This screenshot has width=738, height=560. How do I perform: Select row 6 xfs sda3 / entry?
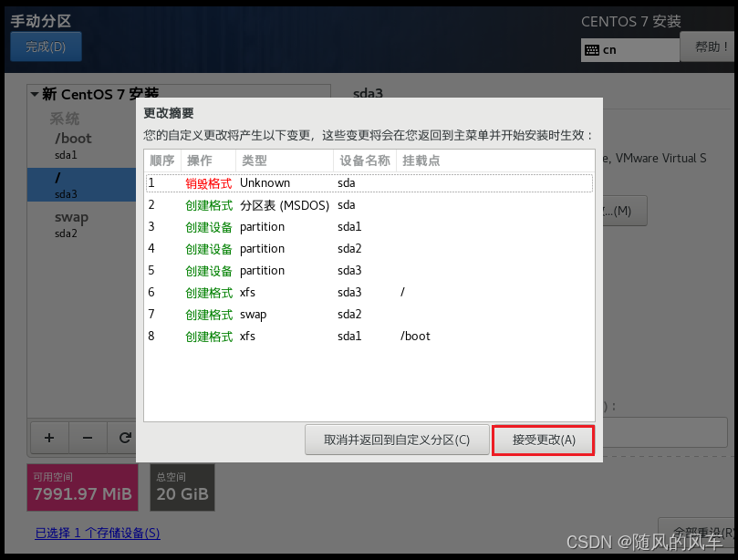369,292
